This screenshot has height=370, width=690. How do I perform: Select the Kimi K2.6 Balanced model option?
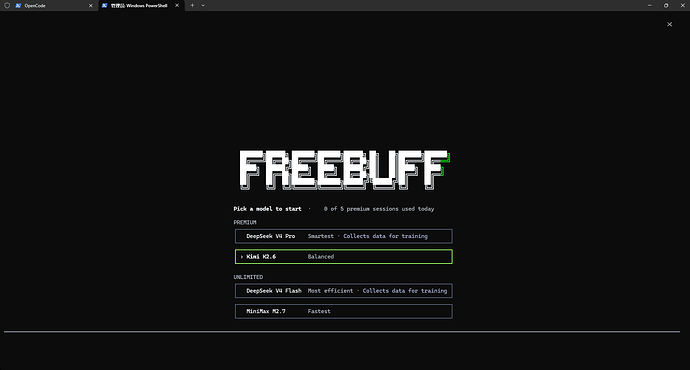pyautogui.click(x=343, y=256)
